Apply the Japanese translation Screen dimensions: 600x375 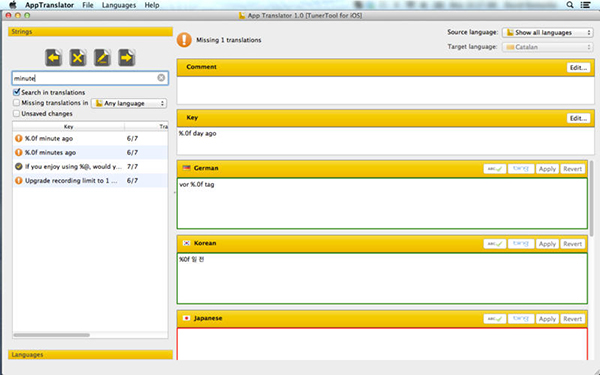tap(547, 319)
